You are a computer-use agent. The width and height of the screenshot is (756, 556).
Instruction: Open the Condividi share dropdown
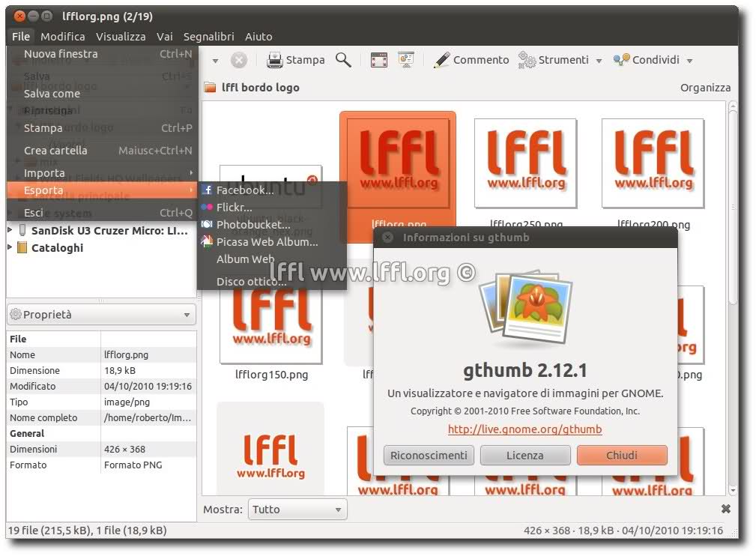point(653,60)
